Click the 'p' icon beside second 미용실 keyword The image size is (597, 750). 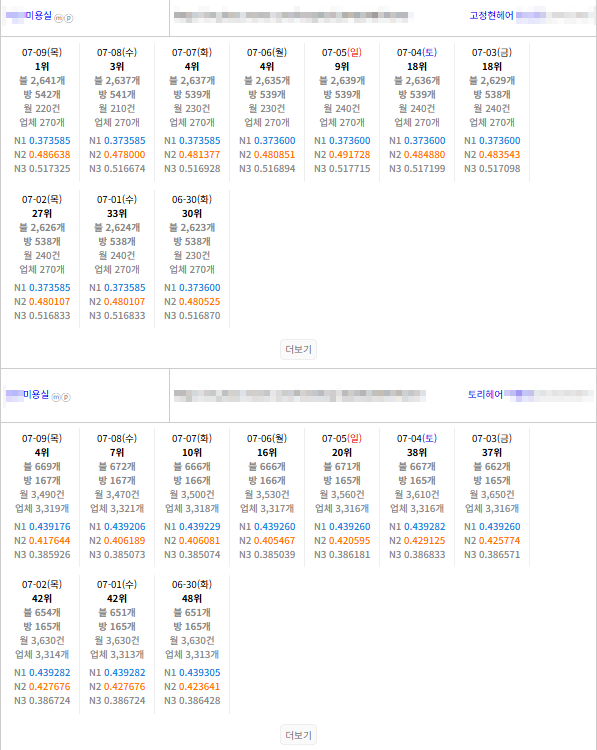(x=66, y=397)
